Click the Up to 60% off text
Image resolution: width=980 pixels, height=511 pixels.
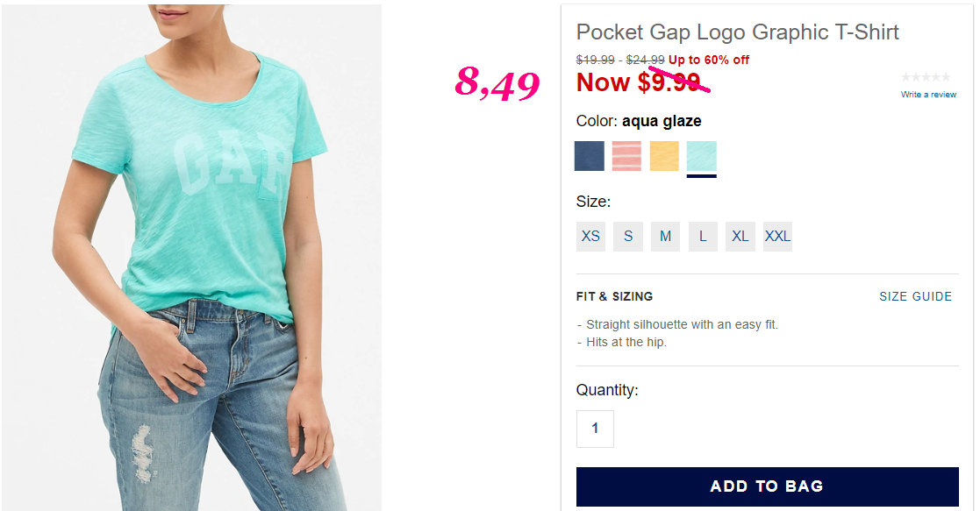[709, 60]
